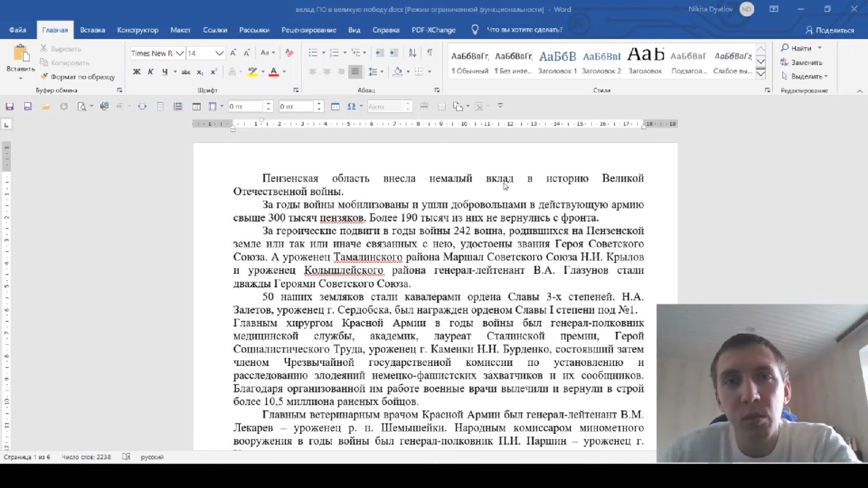Clear all formatting with the eraser icon
The height and width of the screenshot is (488, 868).
click(289, 53)
